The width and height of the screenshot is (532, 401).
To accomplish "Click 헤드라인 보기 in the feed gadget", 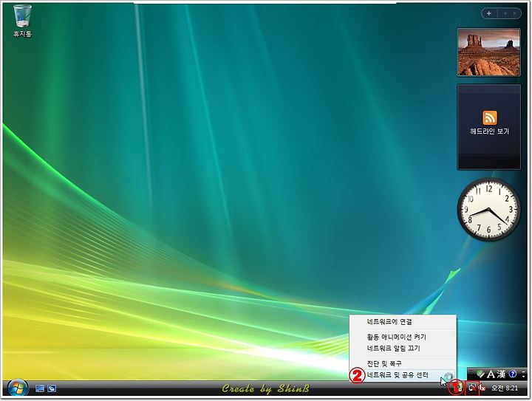I will pos(489,131).
